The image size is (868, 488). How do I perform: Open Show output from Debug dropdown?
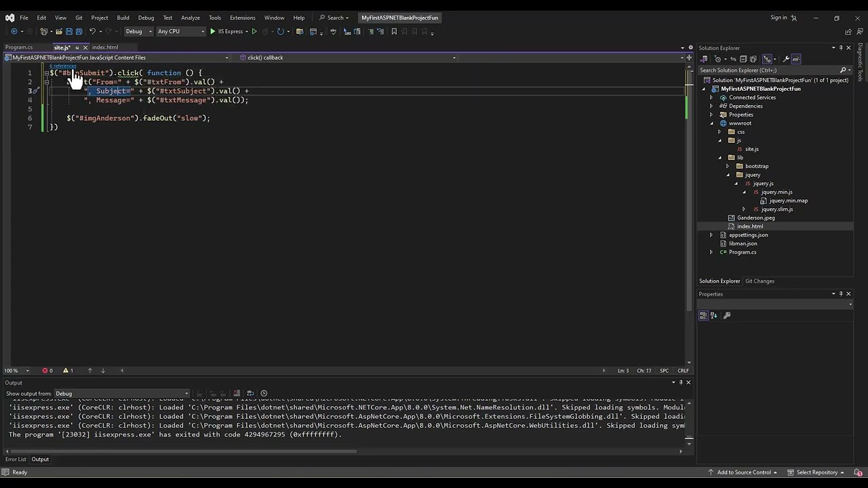tap(122, 393)
